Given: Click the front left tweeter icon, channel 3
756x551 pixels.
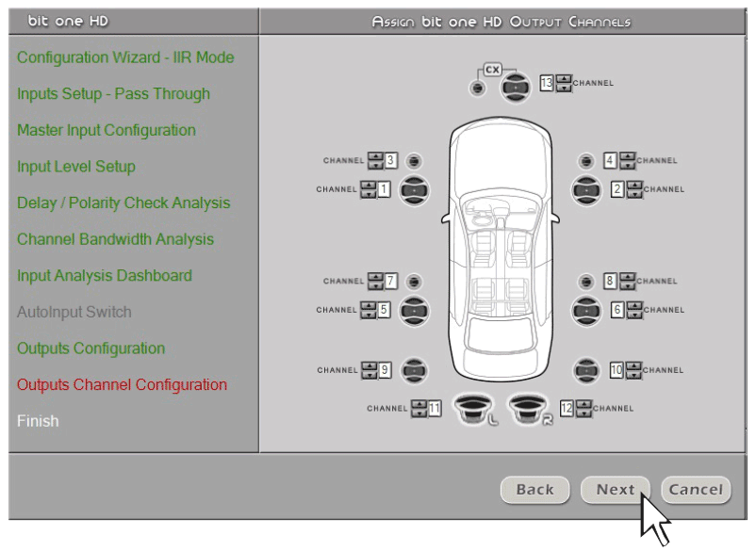Looking at the screenshot, I should [414, 161].
